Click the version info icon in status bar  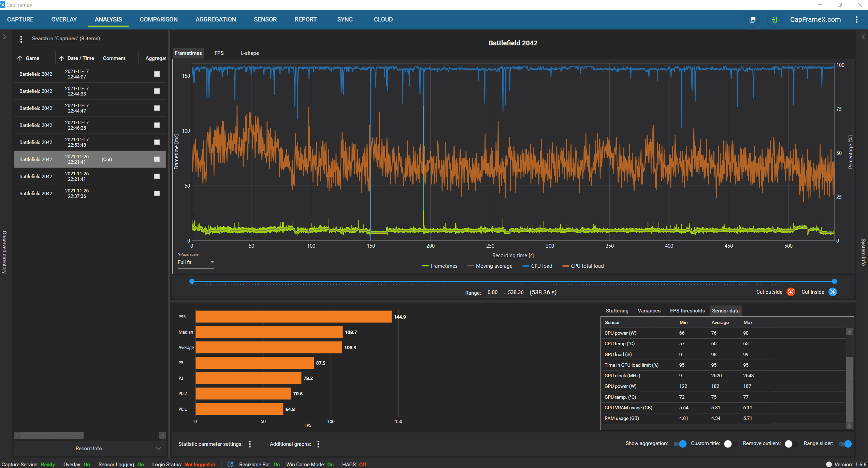(x=829, y=464)
